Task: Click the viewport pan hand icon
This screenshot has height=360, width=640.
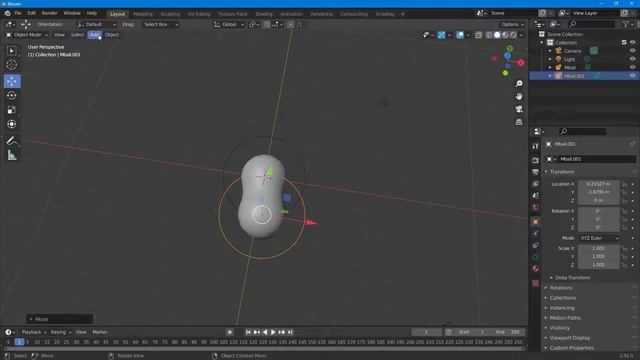Action: [519, 97]
